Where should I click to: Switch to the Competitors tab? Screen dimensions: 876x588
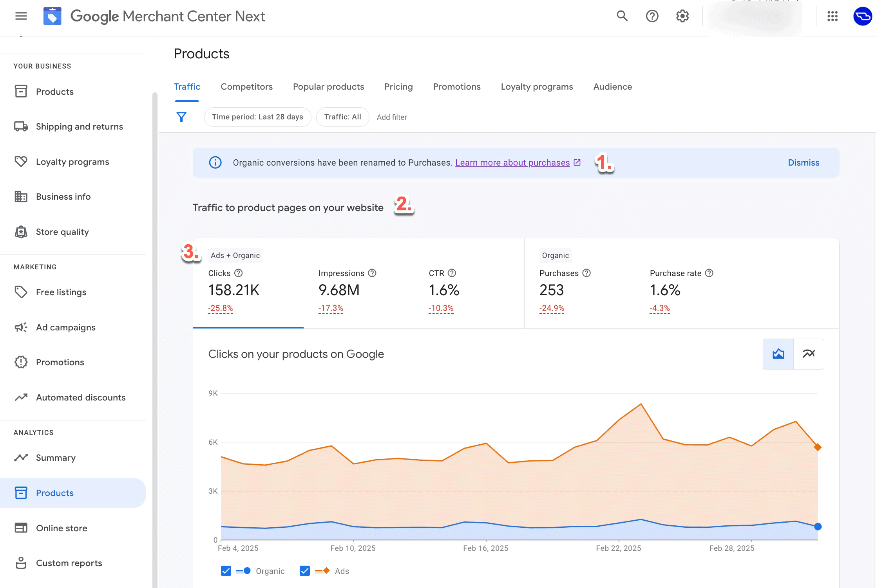[x=246, y=87]
